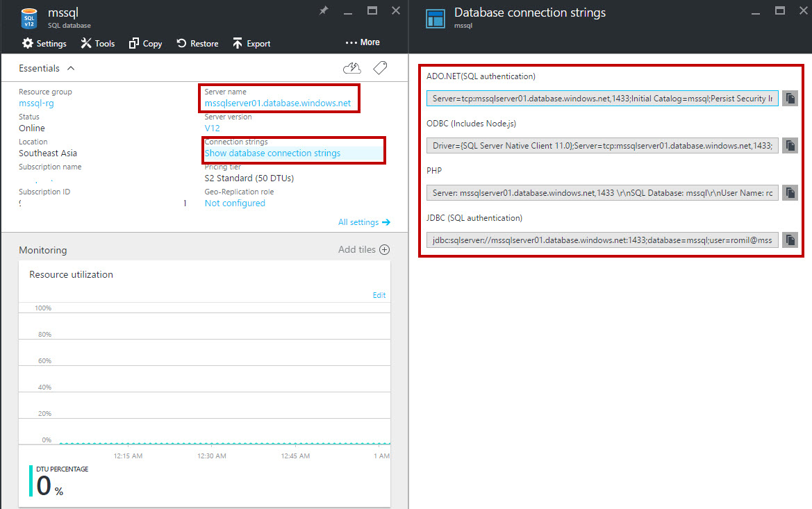
Task: Click Copy in the database toolbar
Action: point(145,44)
